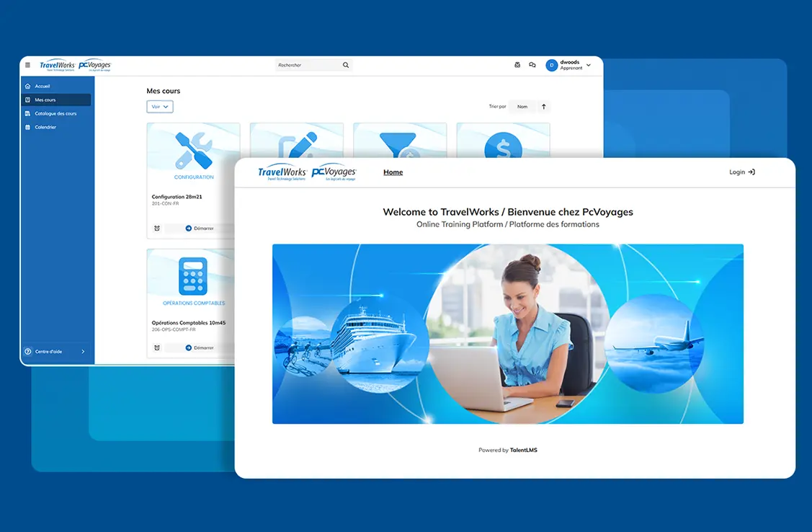Click the Centre d'aide question mark icon
This screenshot has height=532, width=812.
click(28, 351)
